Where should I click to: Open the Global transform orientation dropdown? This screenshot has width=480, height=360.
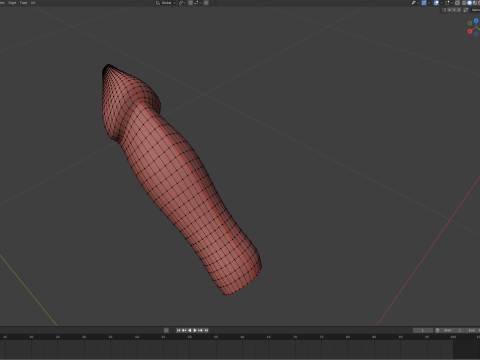(x=166, y=3)
